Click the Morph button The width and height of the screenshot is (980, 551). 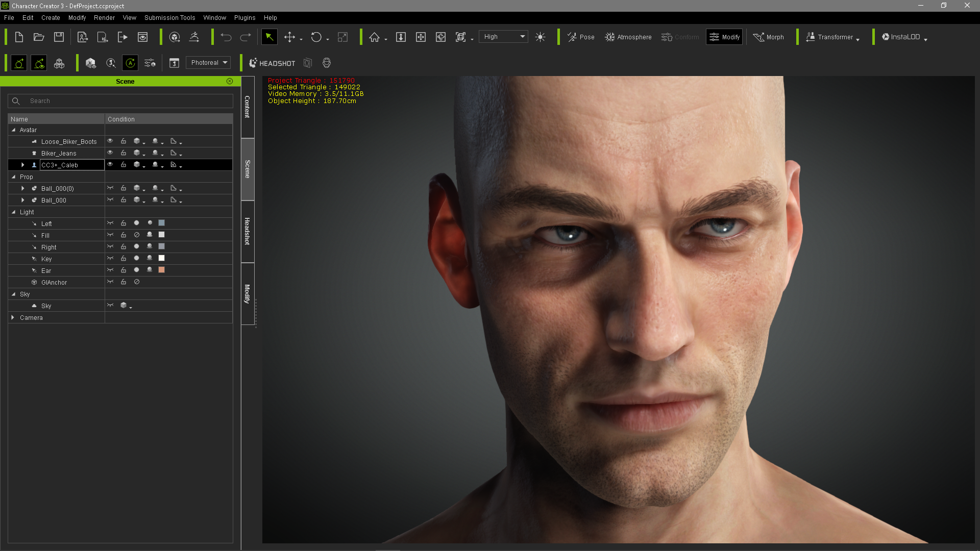pyautogui.click(x=768, y=37)
